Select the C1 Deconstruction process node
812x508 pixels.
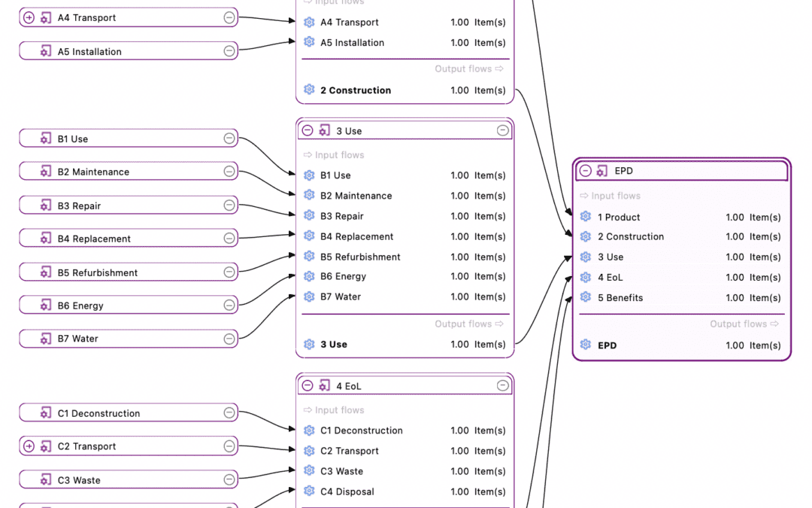click(x=128, y=413)
